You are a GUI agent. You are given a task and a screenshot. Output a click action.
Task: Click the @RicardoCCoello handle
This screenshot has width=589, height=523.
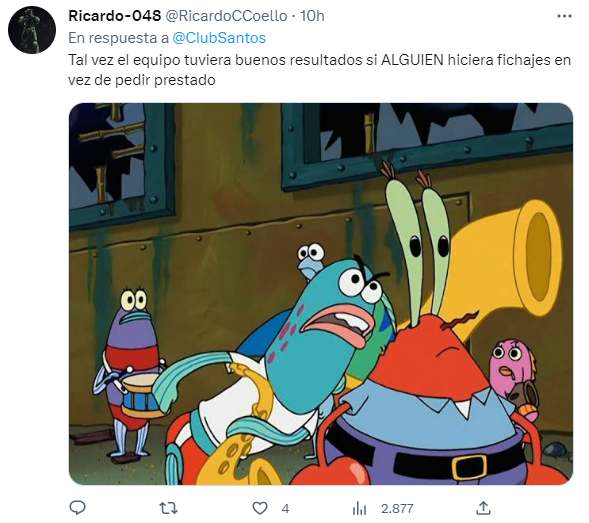point(226,16)
